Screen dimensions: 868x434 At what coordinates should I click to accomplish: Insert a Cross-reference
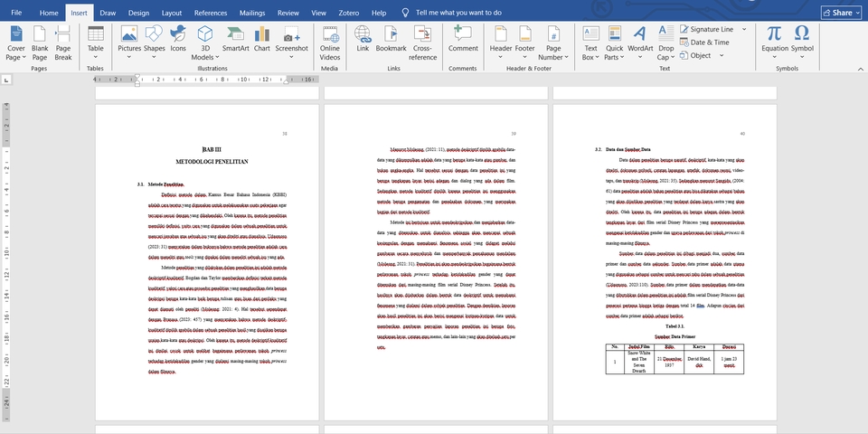[423, 43]
